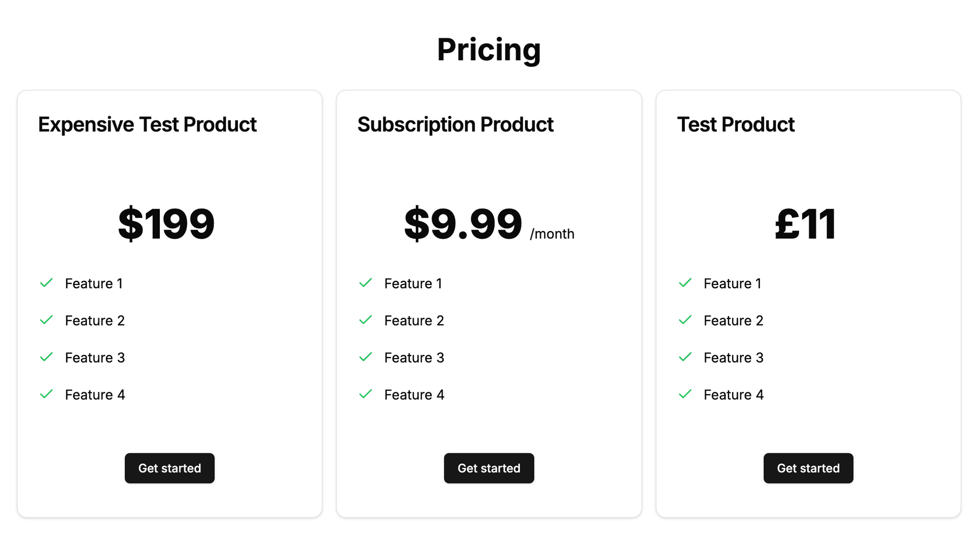980x537 pixels.
Task: Click the checkmark beside Feature 4 on Test Product
Action: (x=685, y=394)
